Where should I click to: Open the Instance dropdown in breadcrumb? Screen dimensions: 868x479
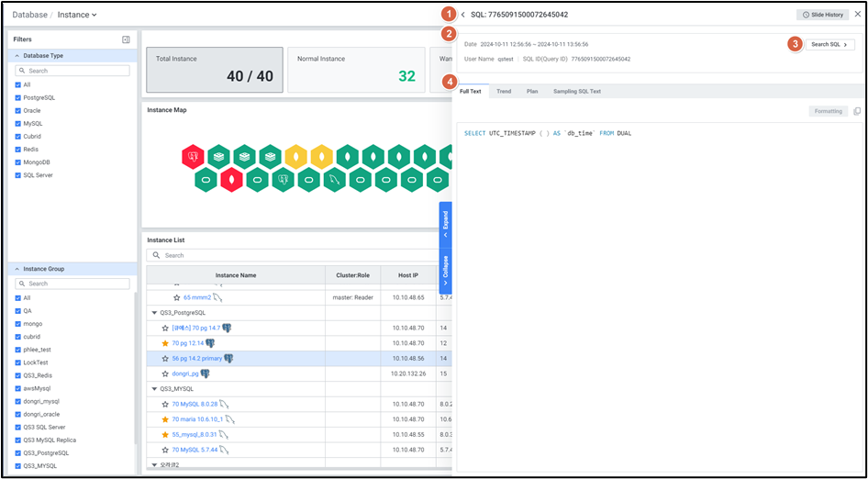click(x=77, y=15)
